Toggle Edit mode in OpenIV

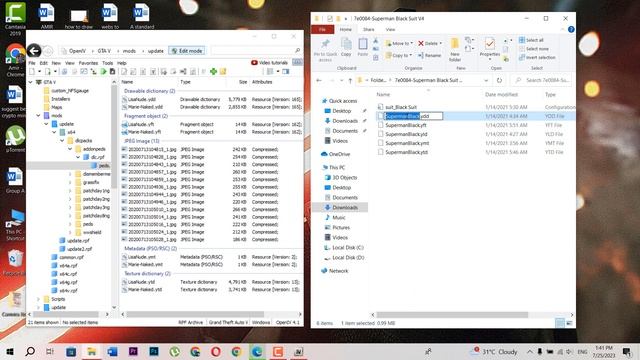[187, 51]
